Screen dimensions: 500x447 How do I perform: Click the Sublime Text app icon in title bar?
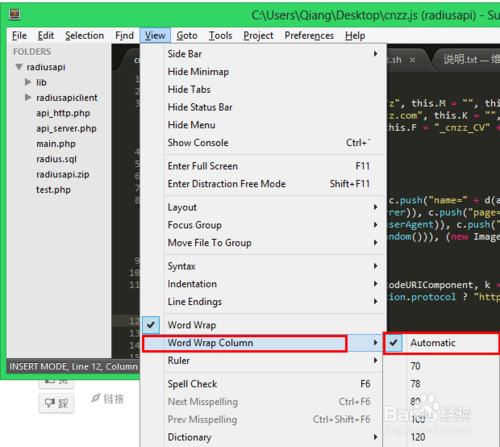tap(14, 14)
